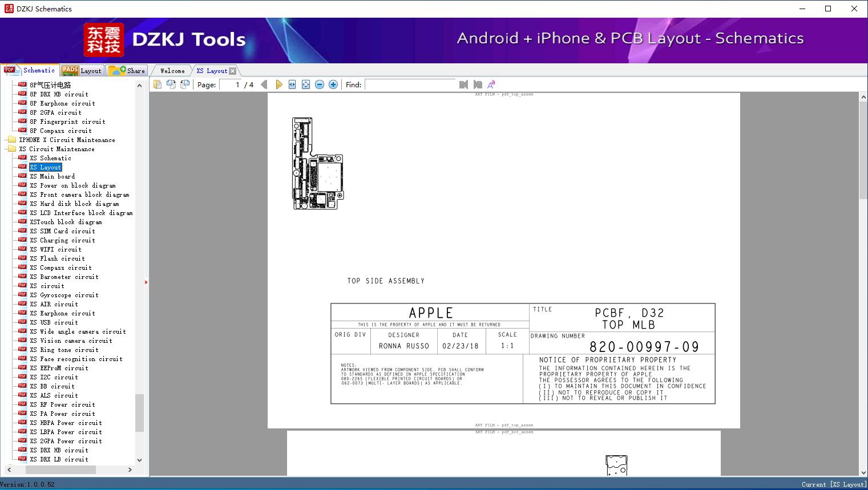Click the fit width icon
Viewport: 868px width, 490px height.
[x=292, y=84]
